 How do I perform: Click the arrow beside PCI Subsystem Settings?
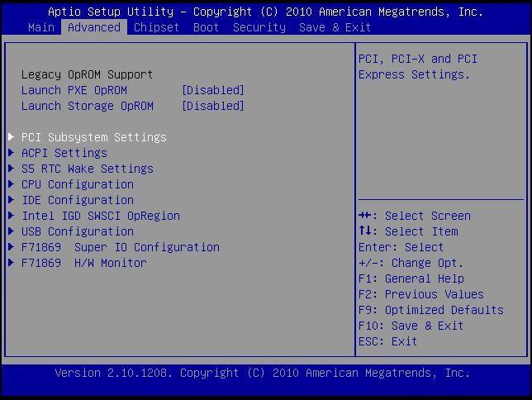(x=12, y=137)
